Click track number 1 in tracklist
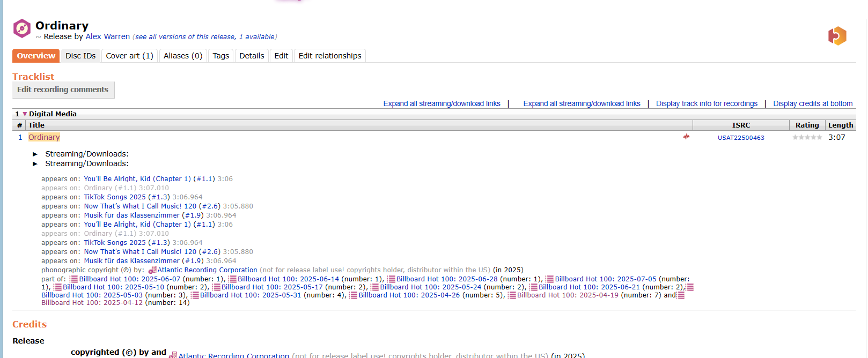 (x=20, y=137)
